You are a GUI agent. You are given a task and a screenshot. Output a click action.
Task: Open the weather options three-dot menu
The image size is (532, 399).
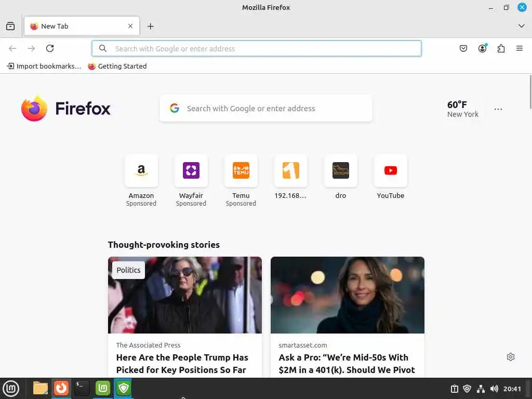click(498, 109)
